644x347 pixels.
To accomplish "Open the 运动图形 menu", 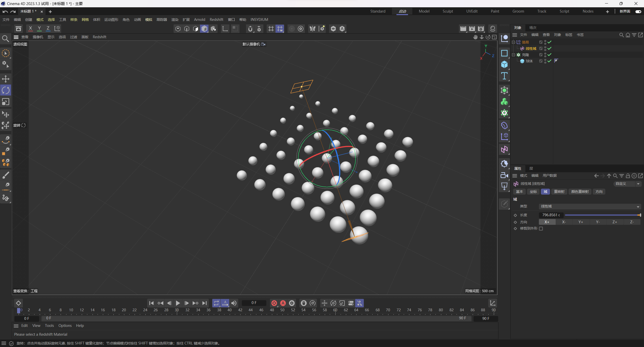I will point(111,20).
